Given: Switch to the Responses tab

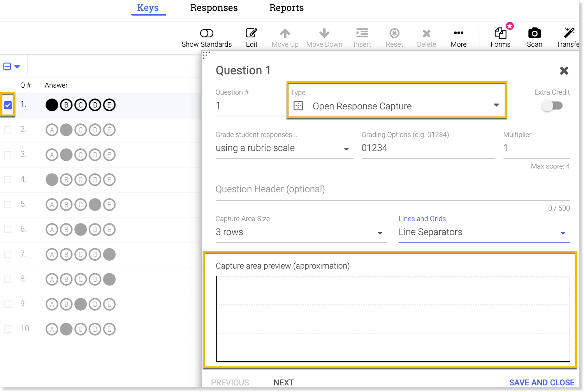Looking at the screenshot, I should point(214,8).
